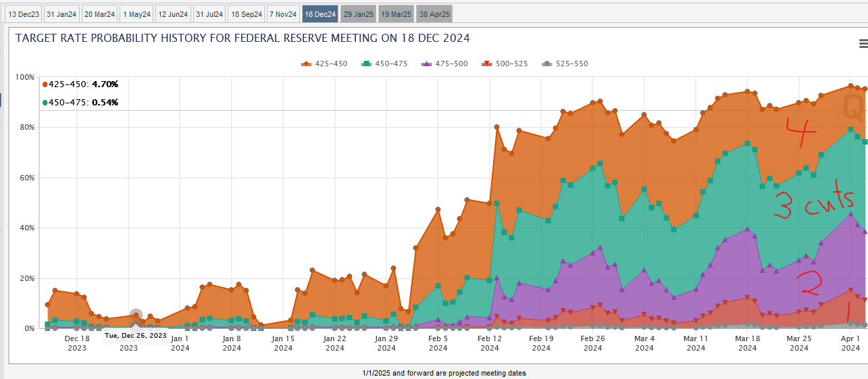Toggle the 525-550 gray legend entry
Viewport: 868px width, 379px height.
tap(565, 64)
